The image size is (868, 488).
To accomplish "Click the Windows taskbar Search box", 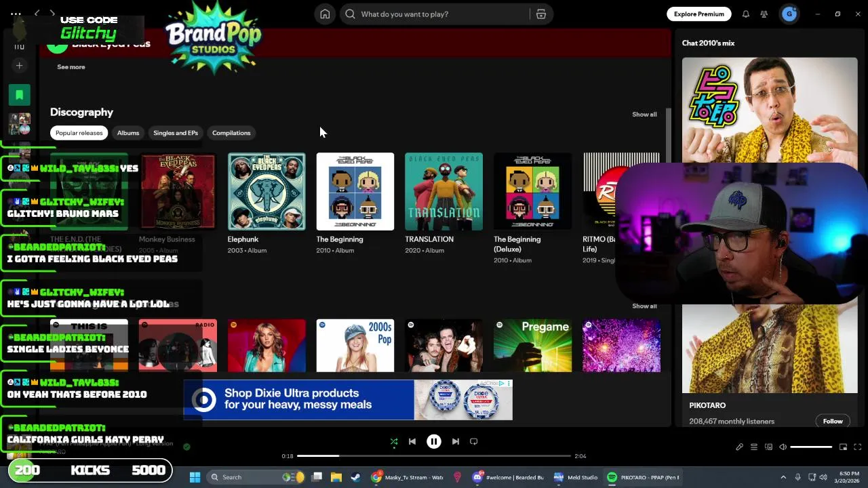I will (x=256, y=477).
